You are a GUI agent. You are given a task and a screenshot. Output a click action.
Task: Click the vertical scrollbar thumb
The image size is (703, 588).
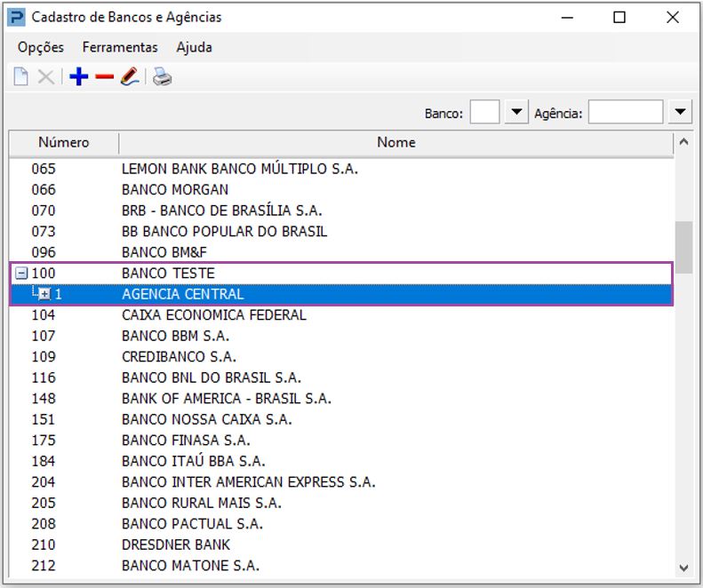[x=683, y=247]
